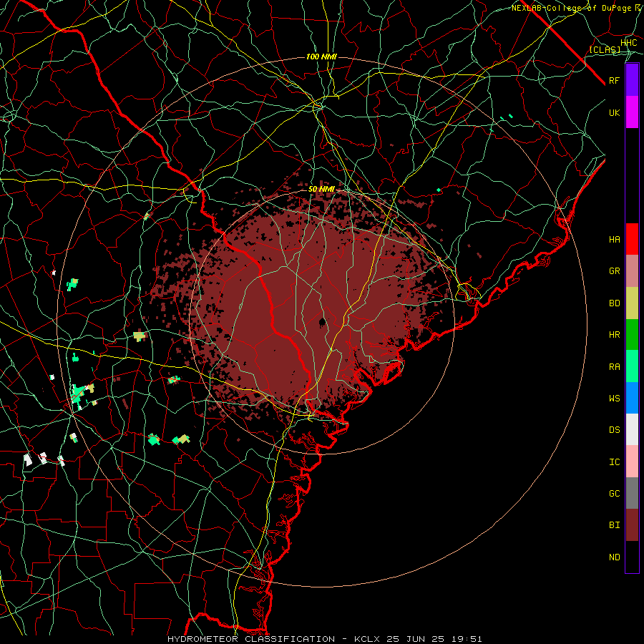Click the HA red legend swatch
Image resolution: width=644 pixels, height=644 pixels.
pos(632,239)
